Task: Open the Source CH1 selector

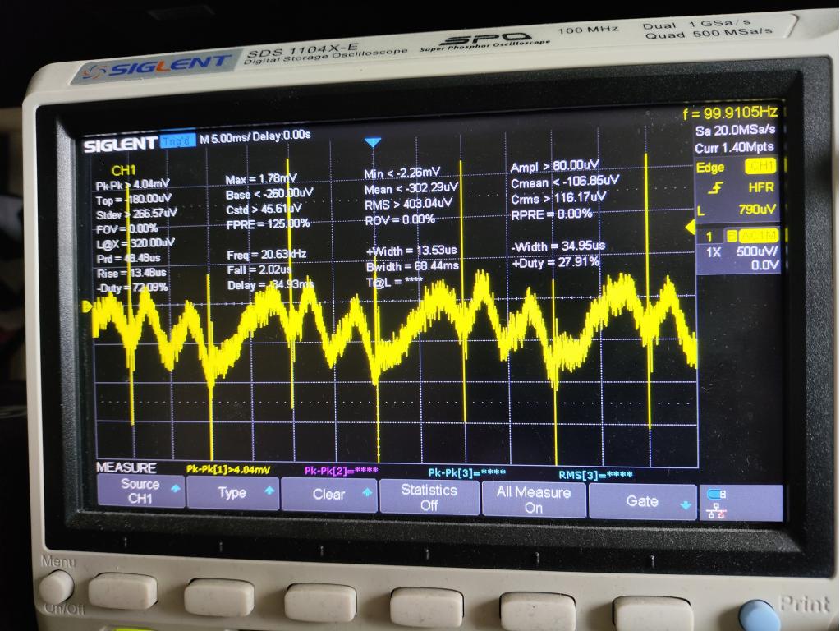Action: tap(140, 491)
